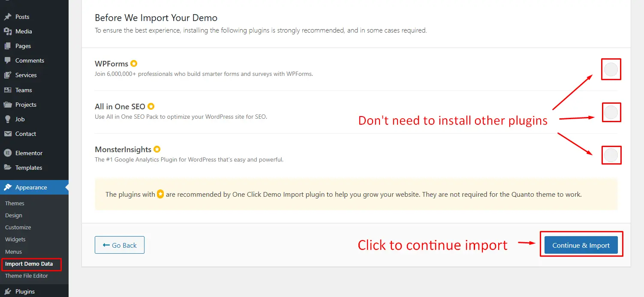Click the WPForms plugin title
This screenshot has height=297, width=644.
(111, 63)
